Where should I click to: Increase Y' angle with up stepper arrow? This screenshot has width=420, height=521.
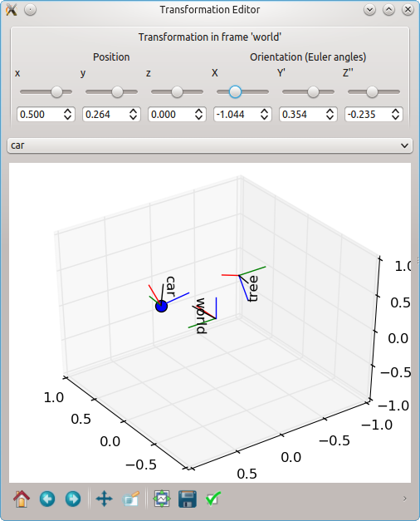[330, 111]
